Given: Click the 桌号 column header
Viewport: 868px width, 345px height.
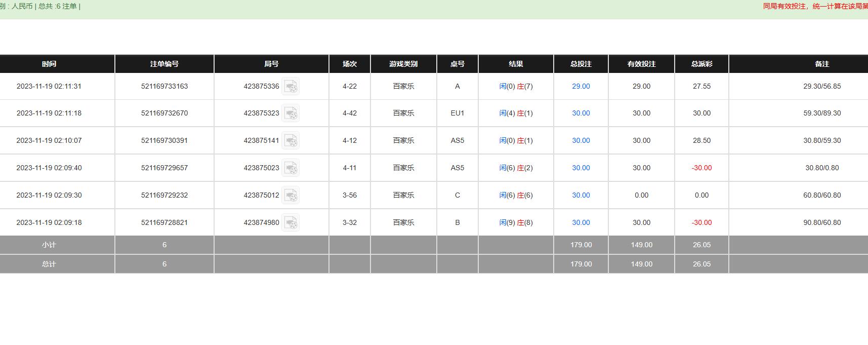Looking at the screenshot, I should [x=458, y=64].
